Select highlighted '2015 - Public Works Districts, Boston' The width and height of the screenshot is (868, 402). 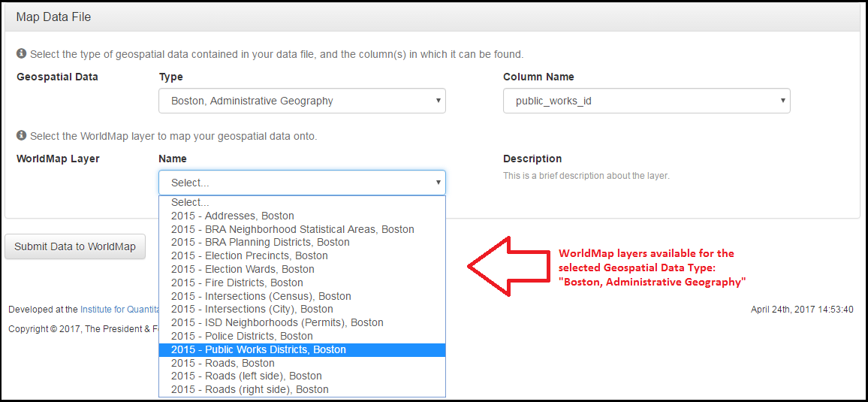258,349
